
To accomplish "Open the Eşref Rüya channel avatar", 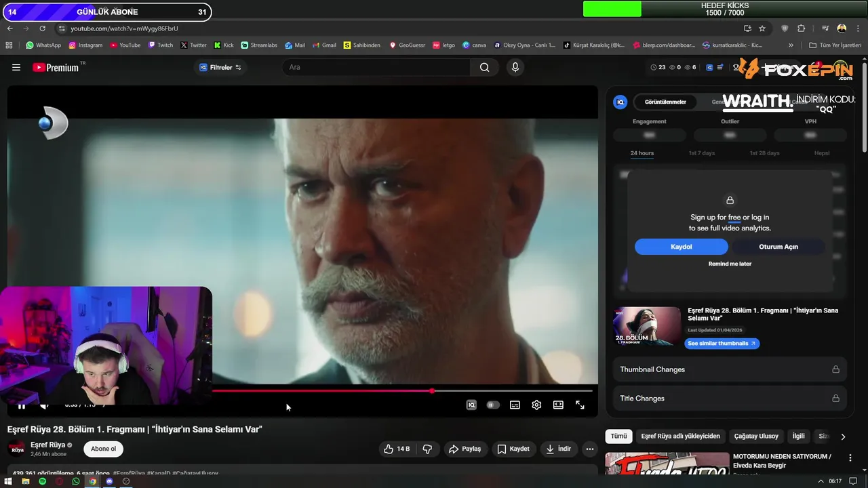I will [x=16, y=449].
